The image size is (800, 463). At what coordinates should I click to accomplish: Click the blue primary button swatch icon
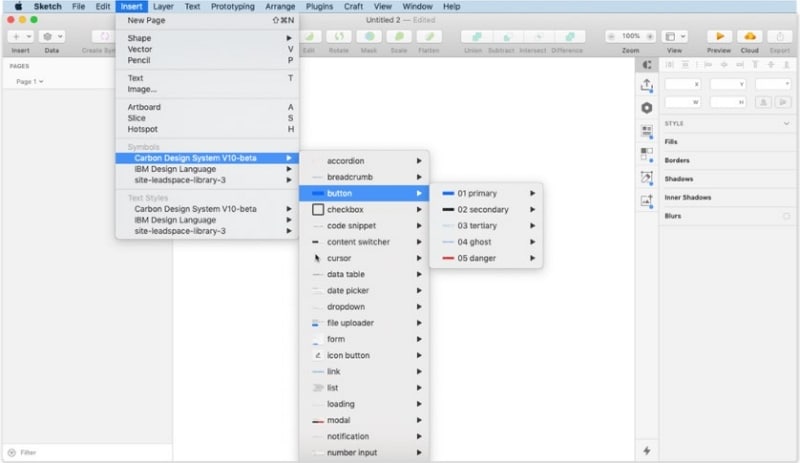(448, 193)
